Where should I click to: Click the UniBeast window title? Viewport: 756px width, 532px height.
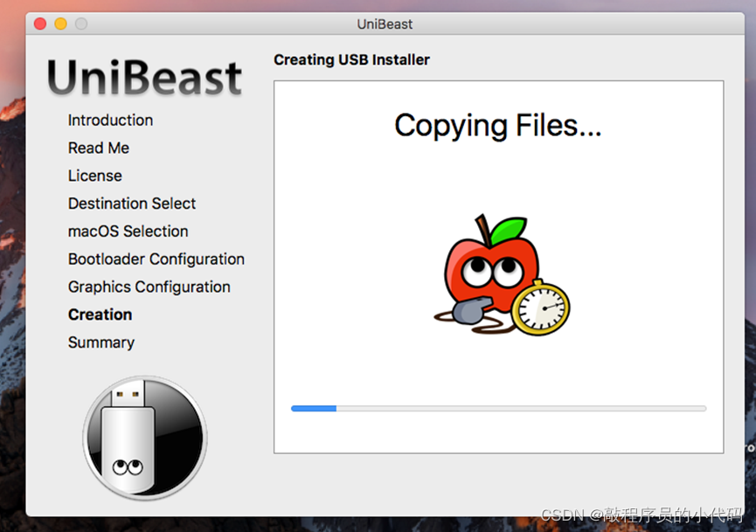385,24
